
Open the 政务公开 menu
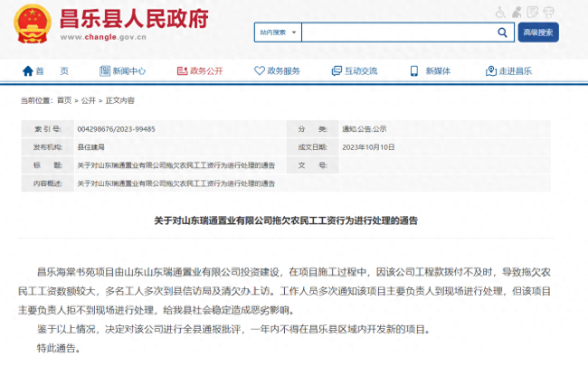[x=206, y=70]
